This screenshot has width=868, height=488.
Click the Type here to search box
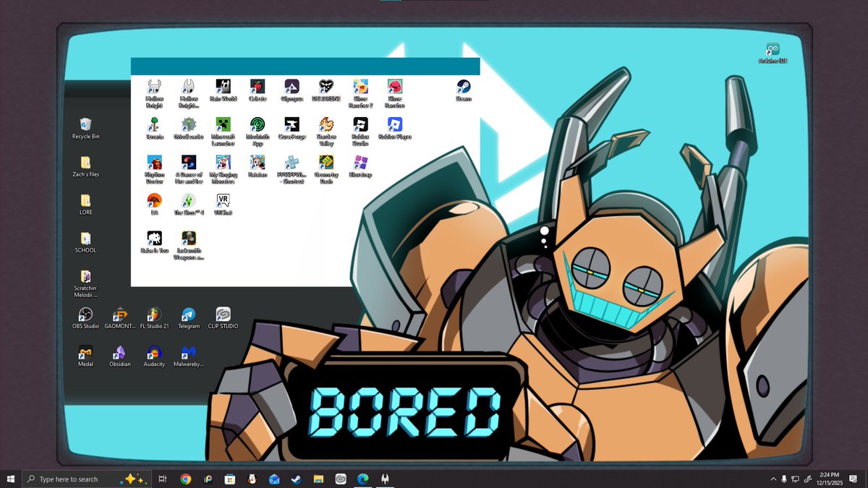(87, 479)
